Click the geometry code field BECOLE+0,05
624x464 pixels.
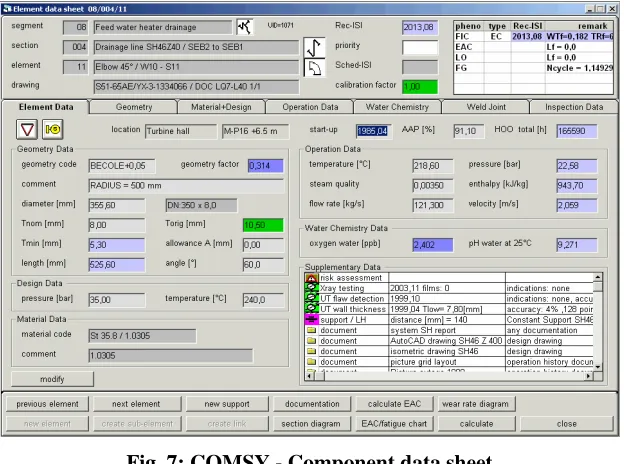tap(122, 166)
